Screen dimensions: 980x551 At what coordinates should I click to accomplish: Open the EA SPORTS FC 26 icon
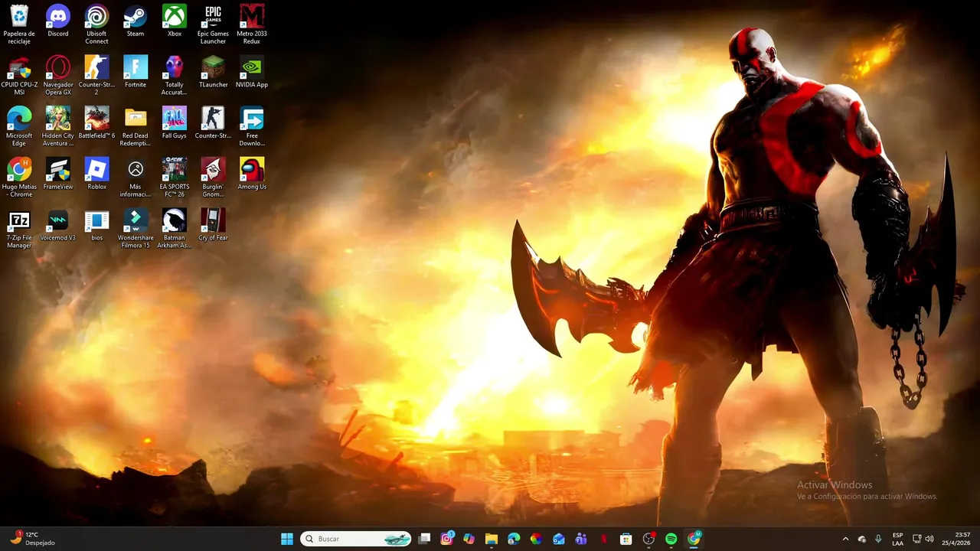click(x=175, y=178)
